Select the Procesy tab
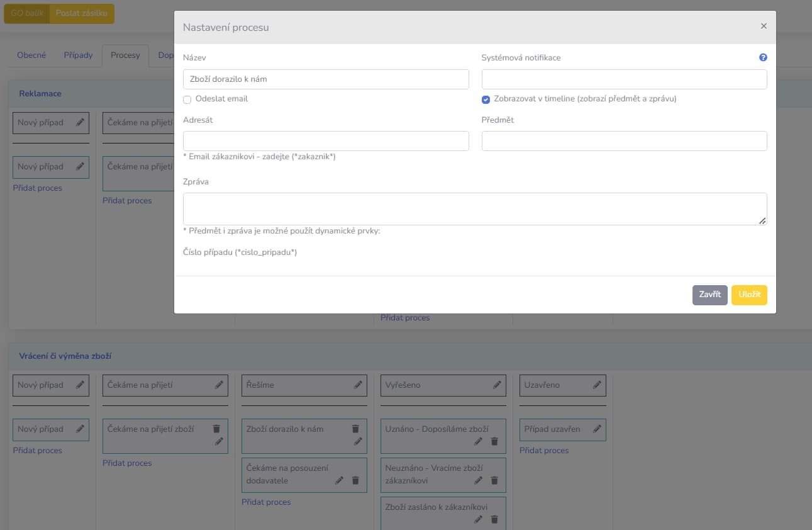 pyautogui.click(x=125, y=55)
